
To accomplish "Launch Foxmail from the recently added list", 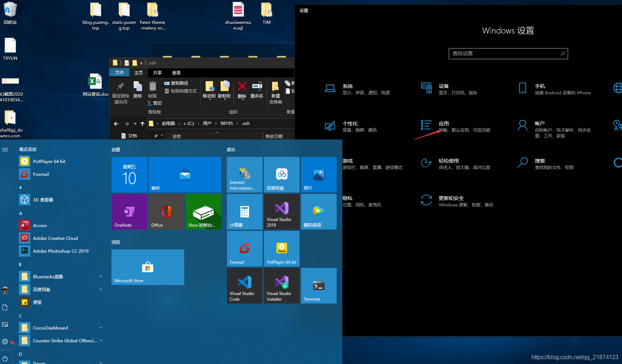I will point(60,174).
